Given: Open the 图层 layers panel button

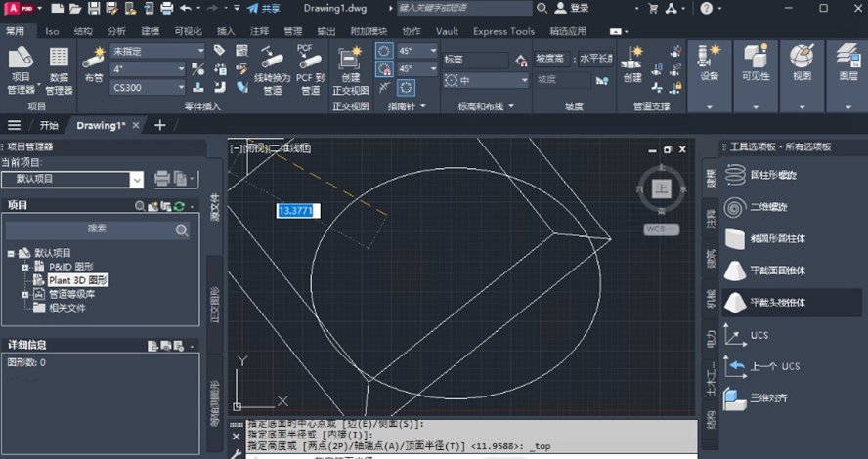Looking at the screenshot, I should click(x=848, y=76).
